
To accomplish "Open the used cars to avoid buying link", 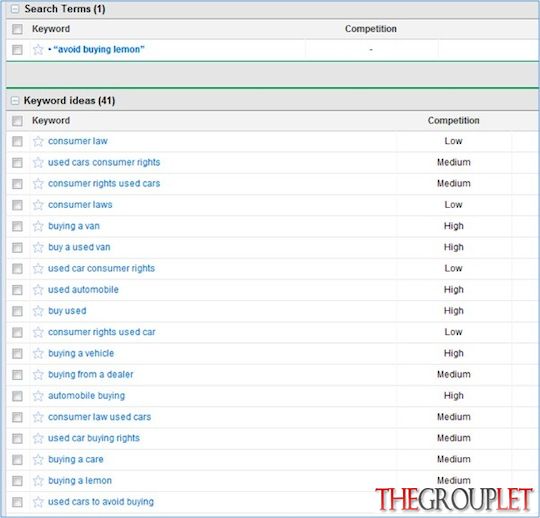I will click(101, 502).
